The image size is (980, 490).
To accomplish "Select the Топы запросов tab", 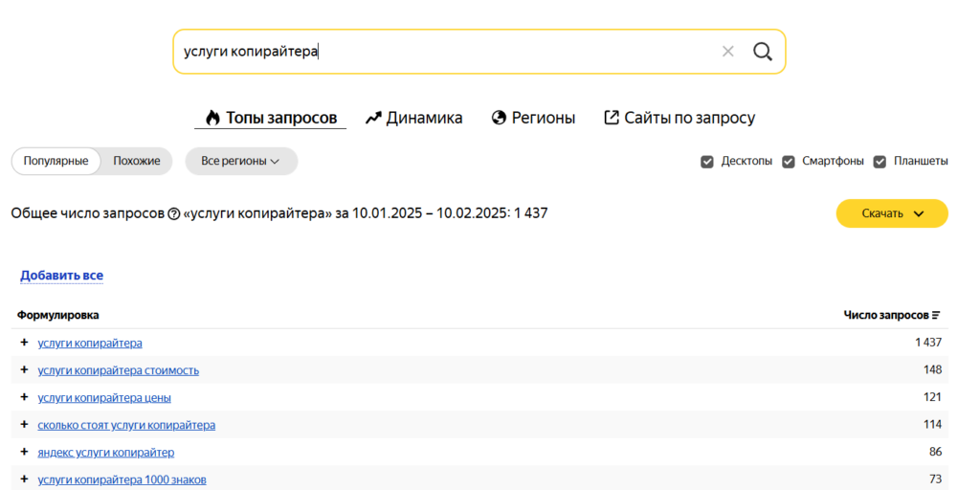I will [x=271, y=118].
